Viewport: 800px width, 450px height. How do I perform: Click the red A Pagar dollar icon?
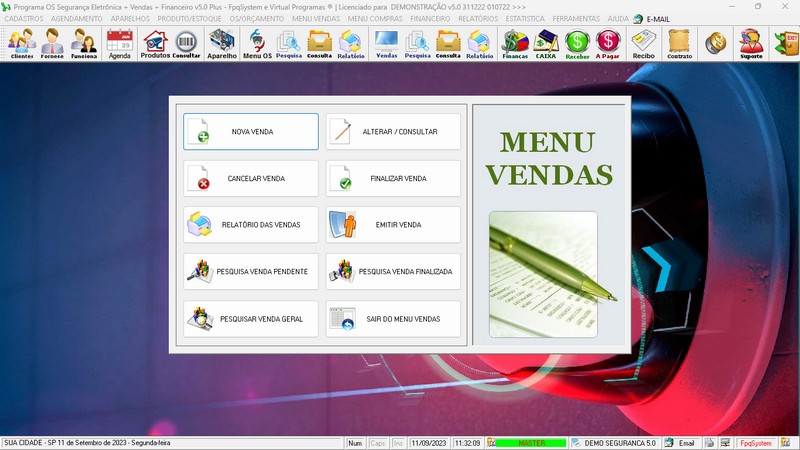(x=608, y=43)
